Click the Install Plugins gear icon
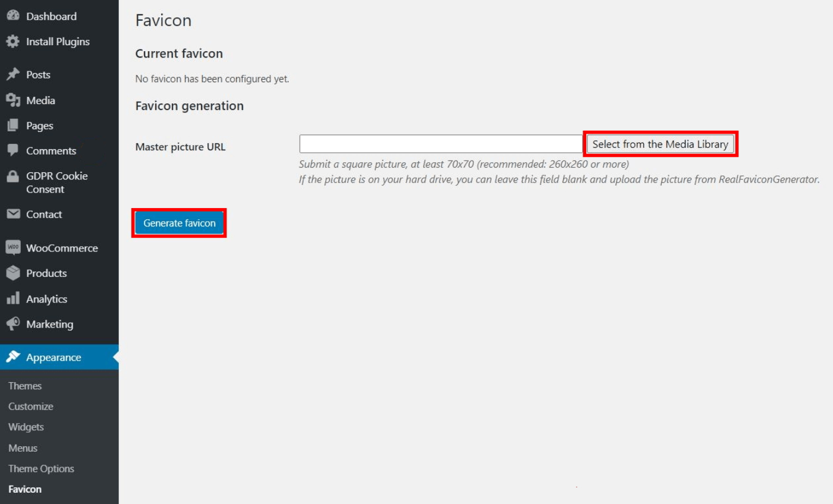The height and width of the screenshot is (504, 833). [x=13, y=41]
